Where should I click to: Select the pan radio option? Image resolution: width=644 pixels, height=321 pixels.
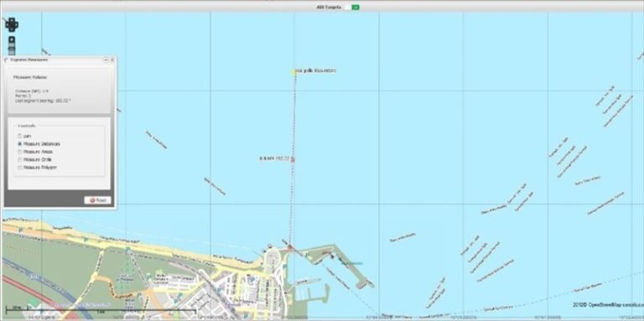pyautogui.click(x=20, y=136)
